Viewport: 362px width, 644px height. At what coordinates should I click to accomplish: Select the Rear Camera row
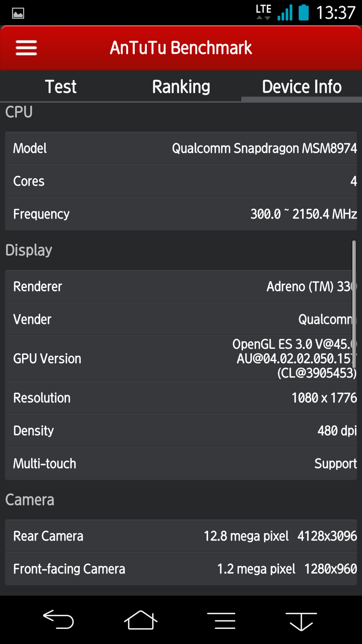[181, 536]
